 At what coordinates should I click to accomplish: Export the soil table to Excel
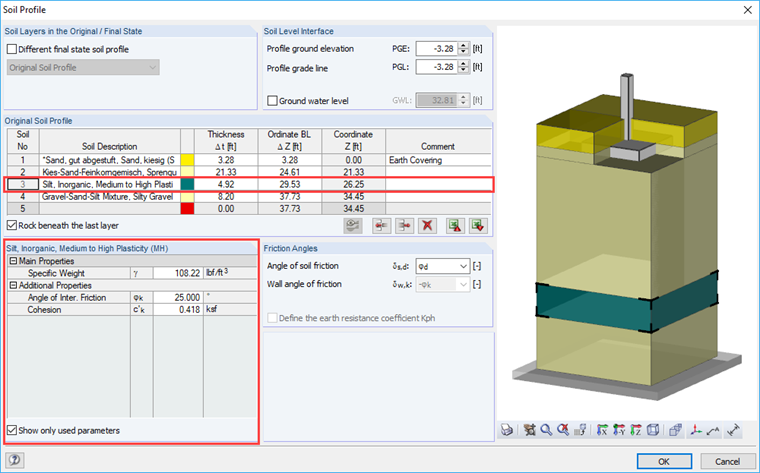(455, 226)
